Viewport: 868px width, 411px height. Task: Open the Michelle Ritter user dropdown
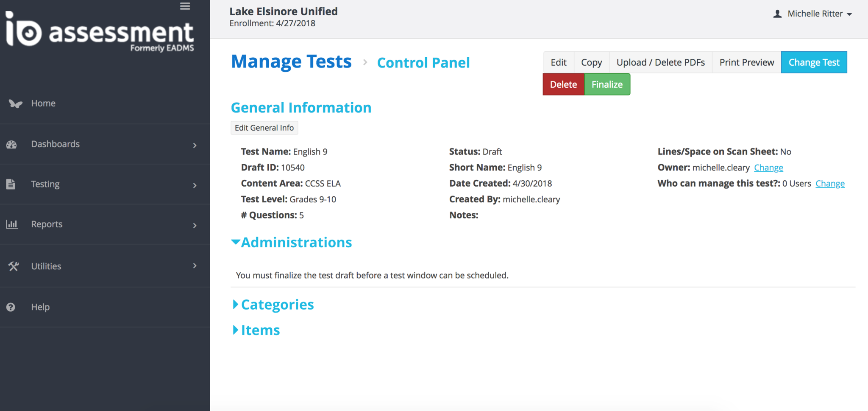813,14
